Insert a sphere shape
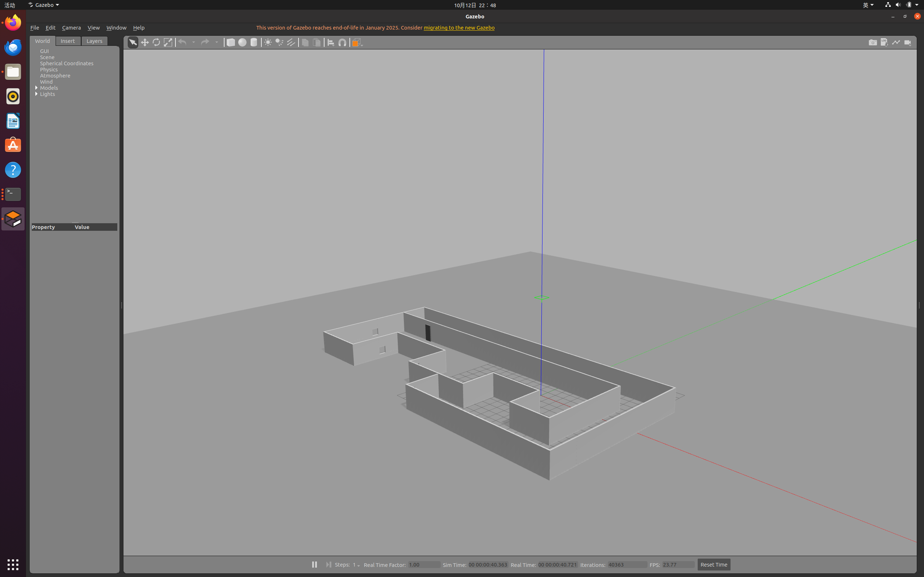 (242, 42)
